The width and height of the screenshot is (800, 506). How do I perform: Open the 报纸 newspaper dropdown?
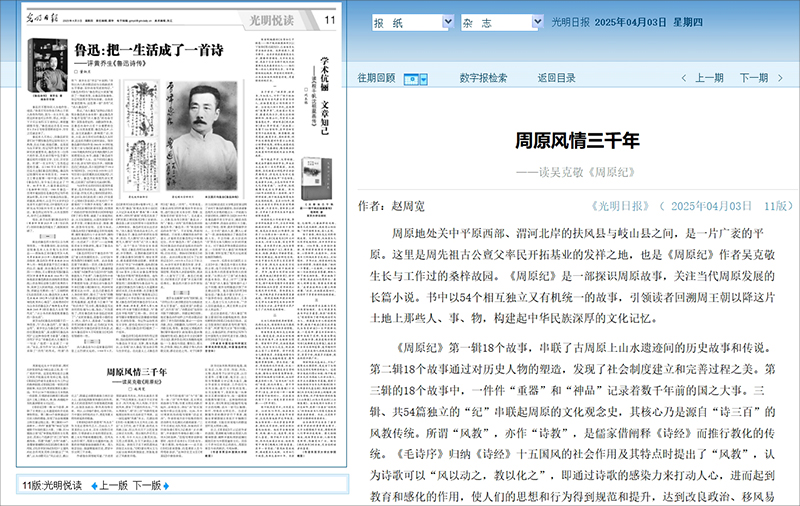pos(412,22)
